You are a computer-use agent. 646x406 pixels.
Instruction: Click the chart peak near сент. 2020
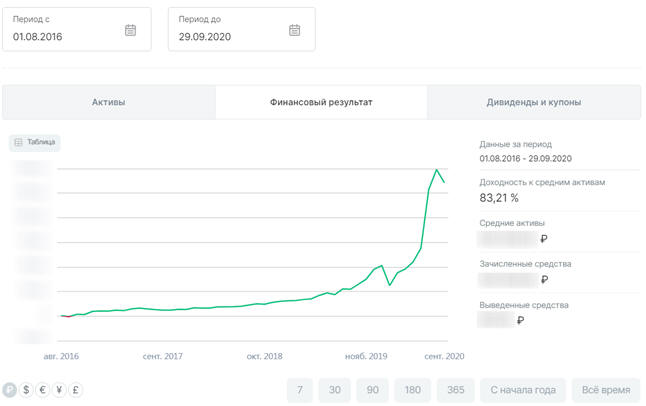point(437,169)
